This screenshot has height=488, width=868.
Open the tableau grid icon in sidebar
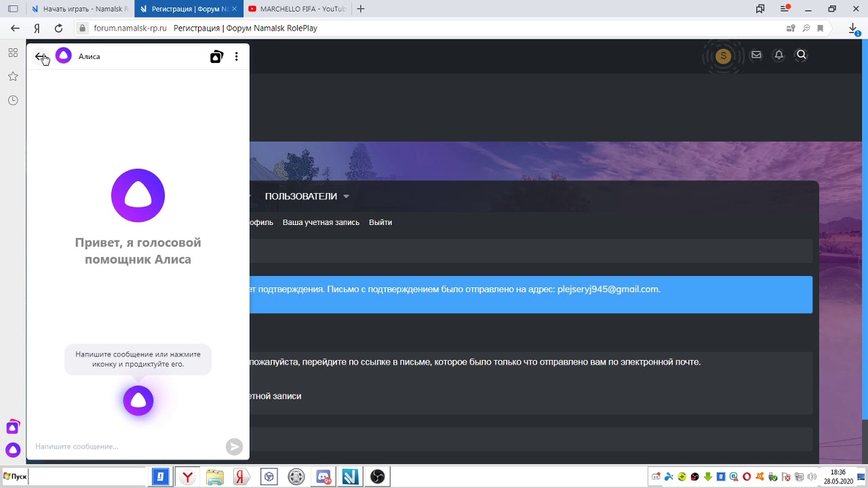[13, 53]
